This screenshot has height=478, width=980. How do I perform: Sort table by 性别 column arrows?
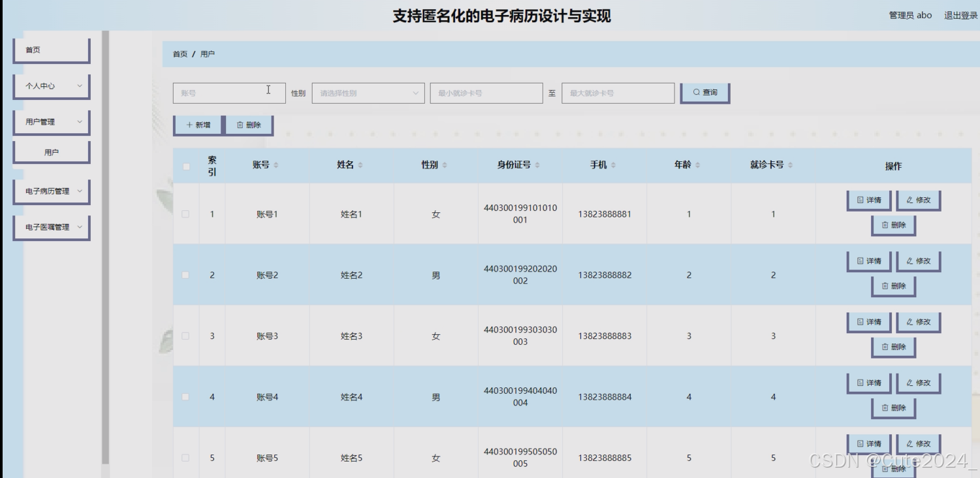[x=445, y=165]
